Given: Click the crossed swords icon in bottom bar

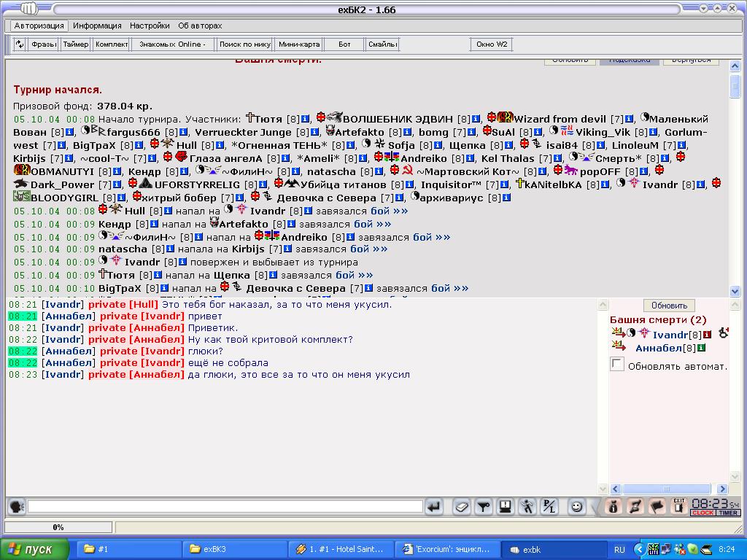Looking at the screenshot, I should click(x=635, y=507).
